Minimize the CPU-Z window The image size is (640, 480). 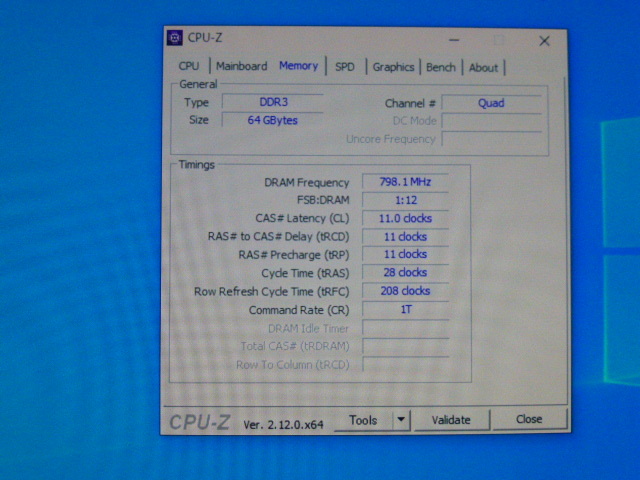[454, 40]
